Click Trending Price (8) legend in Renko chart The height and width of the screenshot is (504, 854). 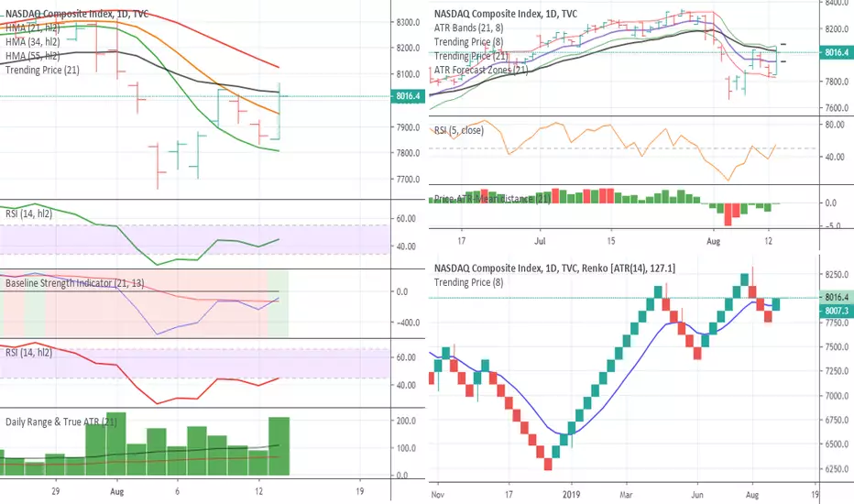[468, 282]
